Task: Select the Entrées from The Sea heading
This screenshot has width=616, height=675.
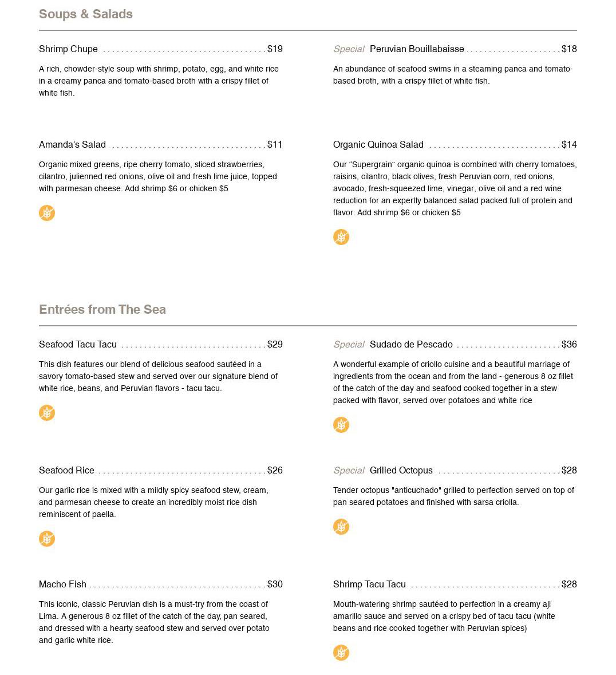Action: point(102,310)
